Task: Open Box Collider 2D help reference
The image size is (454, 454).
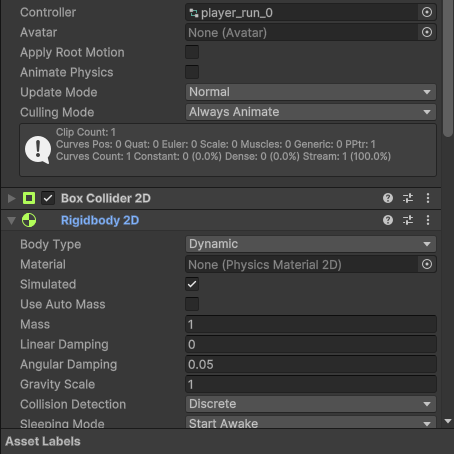Action: (x=388, y=198)
